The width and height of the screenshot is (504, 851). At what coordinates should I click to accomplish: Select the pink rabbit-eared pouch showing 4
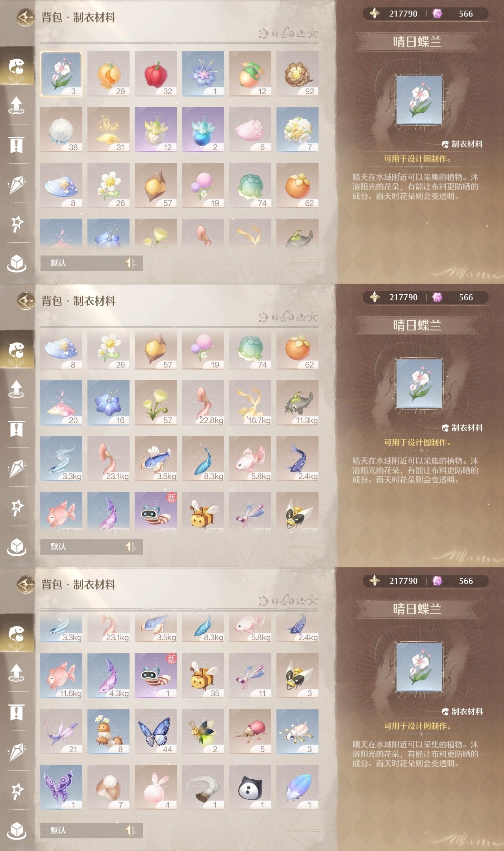pyautogui.click(x=156, y=787)
